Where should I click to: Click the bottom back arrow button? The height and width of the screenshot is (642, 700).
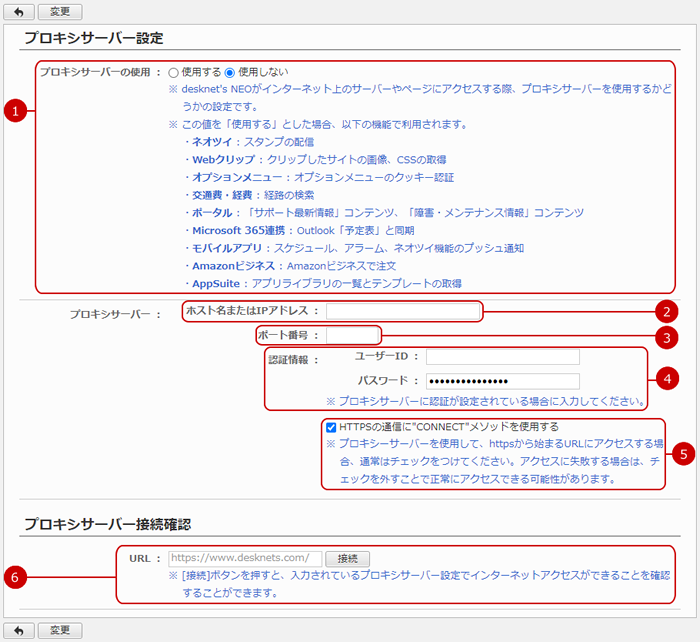click(x=17, y=630)
